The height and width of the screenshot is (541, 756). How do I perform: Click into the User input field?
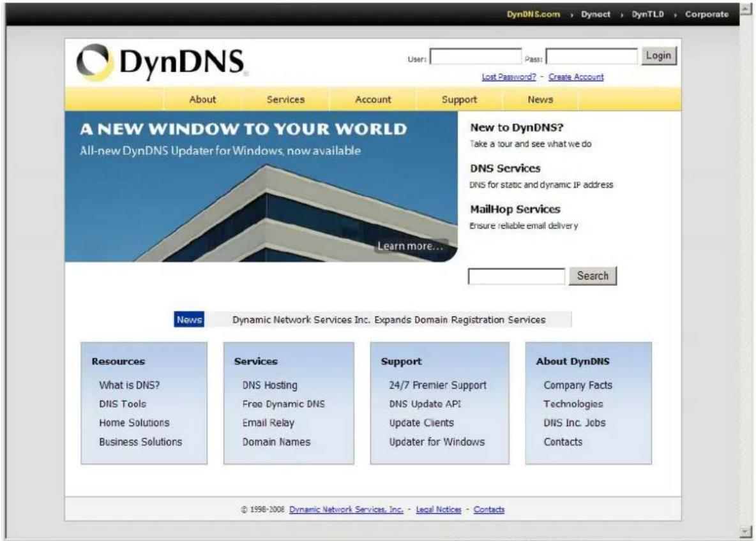pyautogui.click(x=476, y=56)
